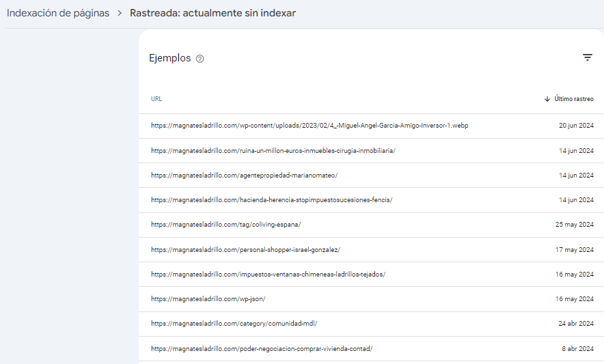This screenshot has width=604, height=364.
Task: Select the personal-shopper-israel-gonzalez URL row
Action: (371, 249)
